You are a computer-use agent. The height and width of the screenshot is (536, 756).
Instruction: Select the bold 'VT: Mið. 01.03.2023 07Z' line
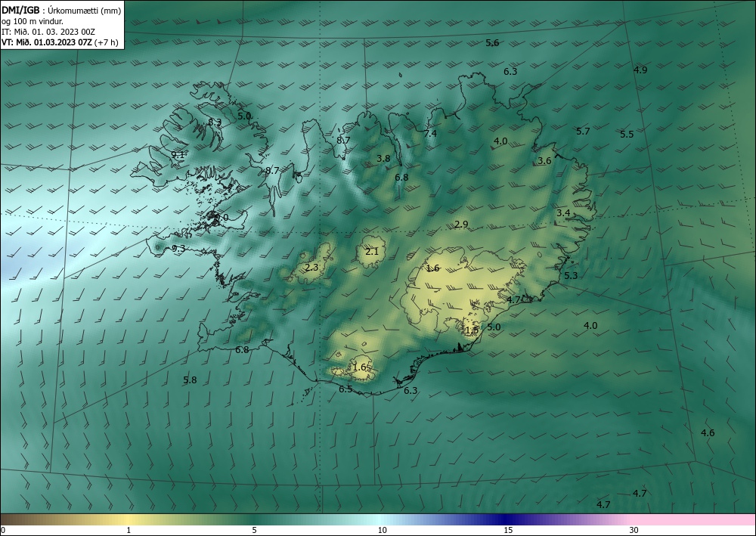tap(46, 42)
